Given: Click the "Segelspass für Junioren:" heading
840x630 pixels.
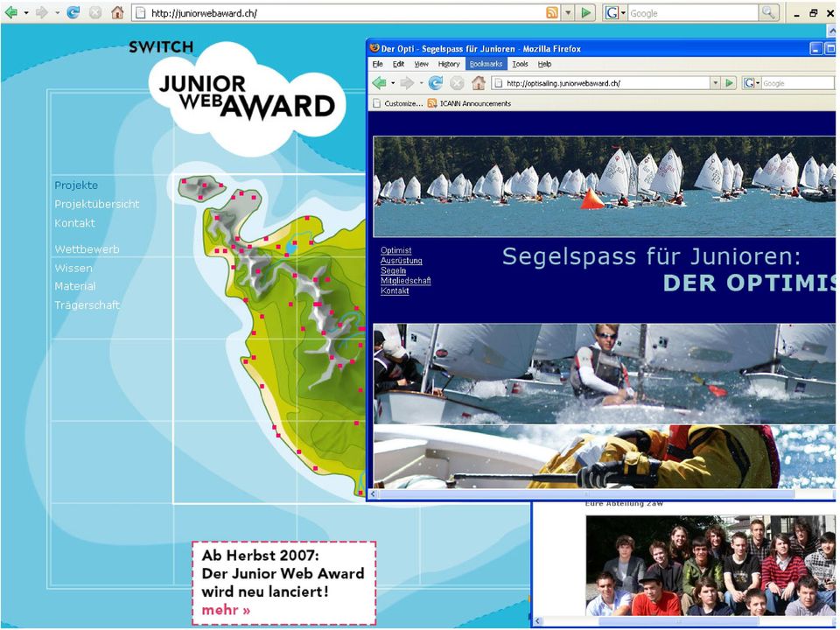Looking at the screenshot, I should tap(651, 256).
